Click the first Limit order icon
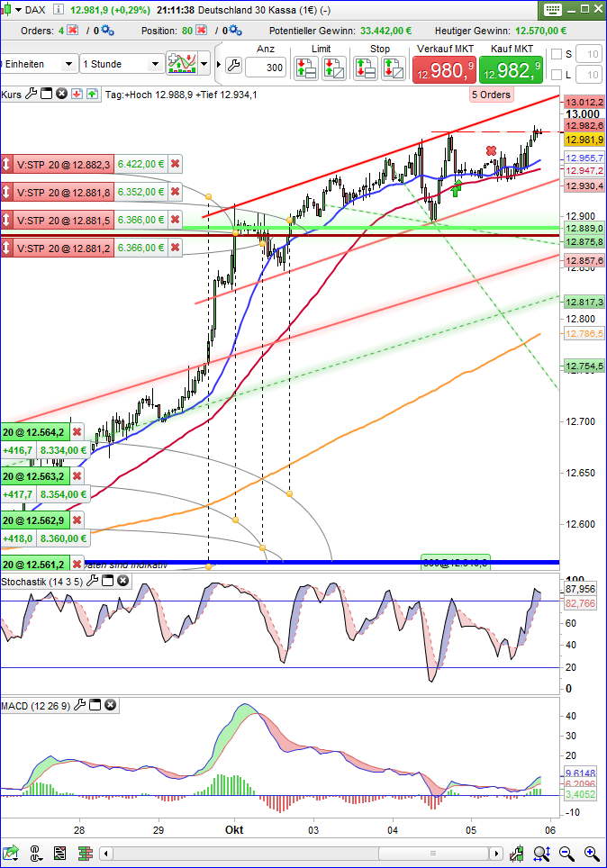607x868 pixels. 305,68
